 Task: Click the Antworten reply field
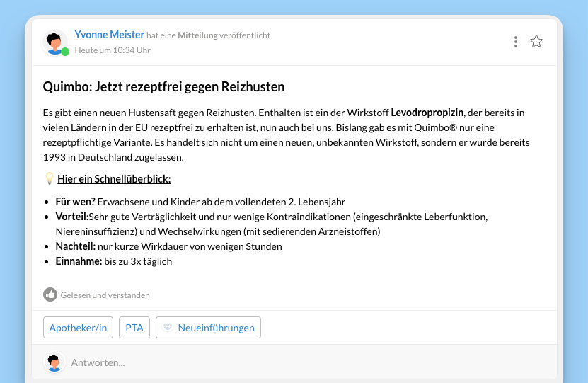pos(283,362)
